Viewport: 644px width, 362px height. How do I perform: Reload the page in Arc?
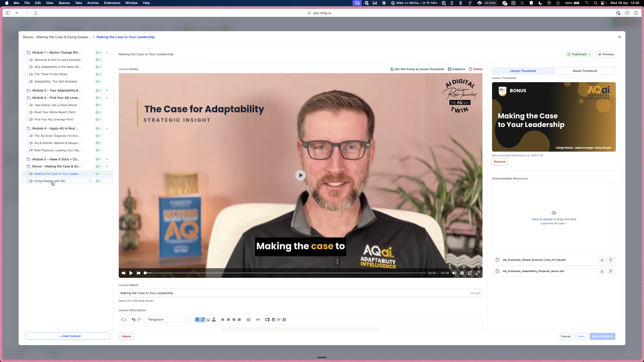pyautogui.click(x=36, y=13)
